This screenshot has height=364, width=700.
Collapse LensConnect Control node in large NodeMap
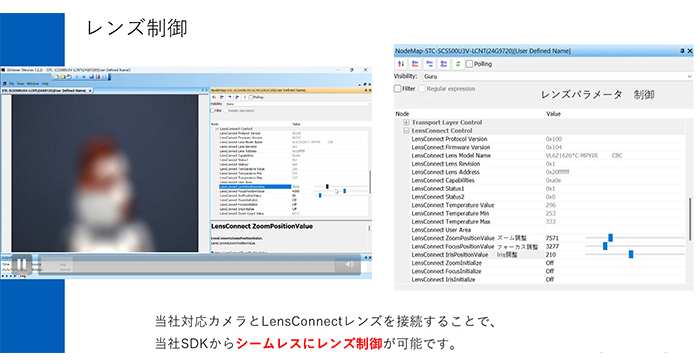(x=406, y=130)
